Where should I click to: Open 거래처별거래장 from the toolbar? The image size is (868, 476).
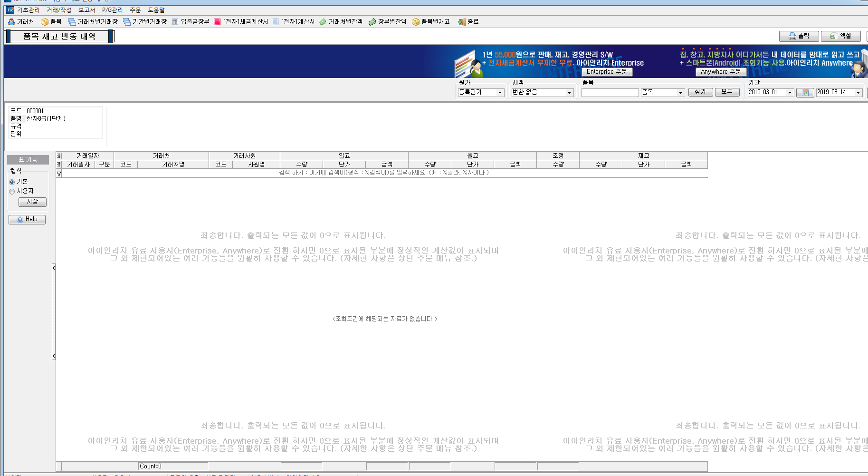(x=93, y=22)
